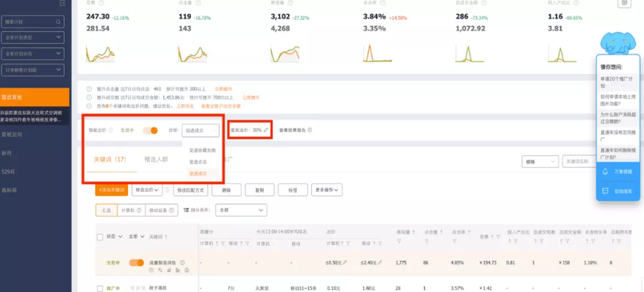Click the 复制 button
644x292 pixels.
coord(260,191)
